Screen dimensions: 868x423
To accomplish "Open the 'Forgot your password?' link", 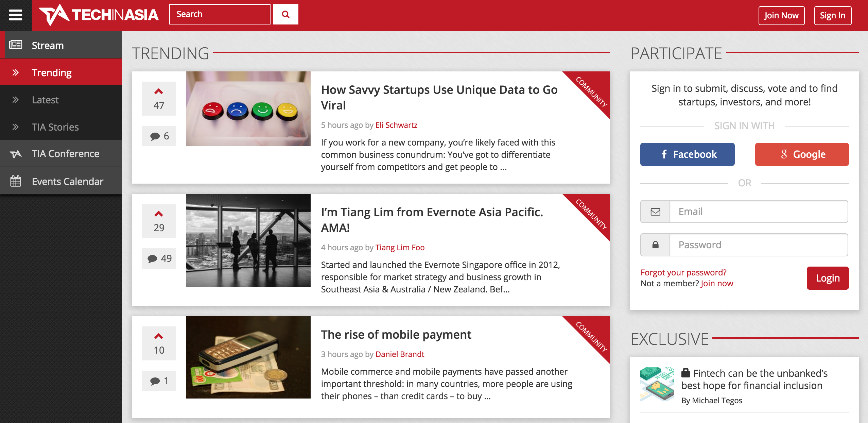I will 683,272.
